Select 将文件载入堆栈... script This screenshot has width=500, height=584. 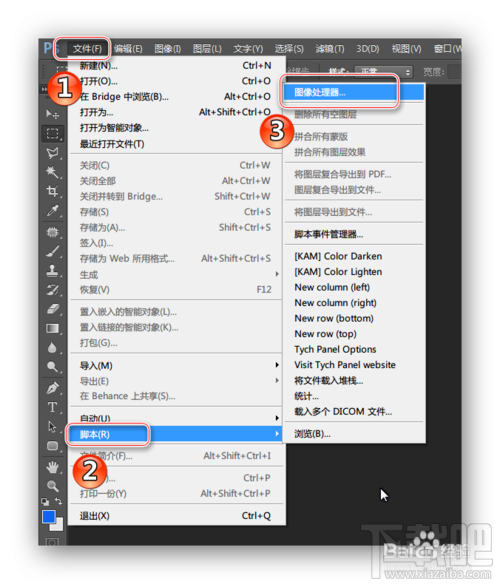coord(354,381)
